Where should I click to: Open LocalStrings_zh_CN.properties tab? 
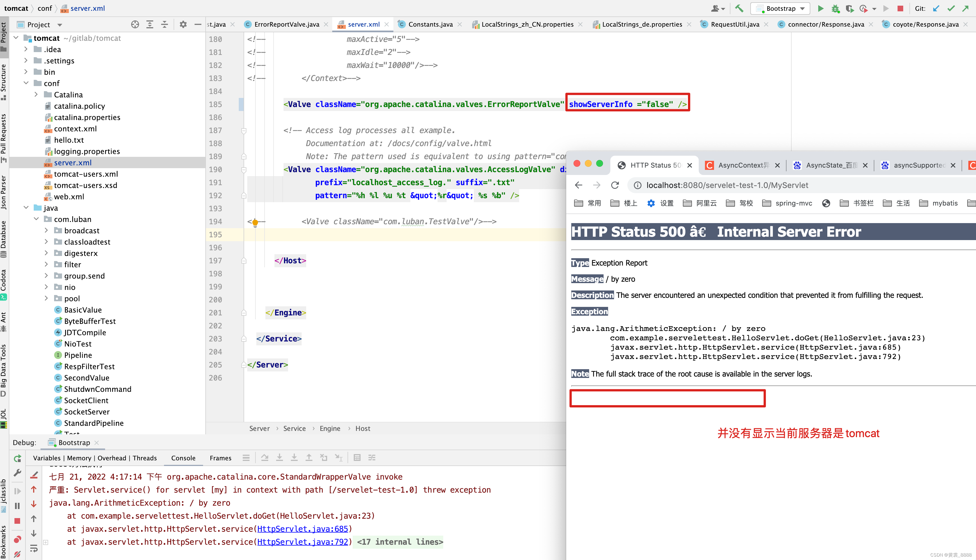click(527, 24)
